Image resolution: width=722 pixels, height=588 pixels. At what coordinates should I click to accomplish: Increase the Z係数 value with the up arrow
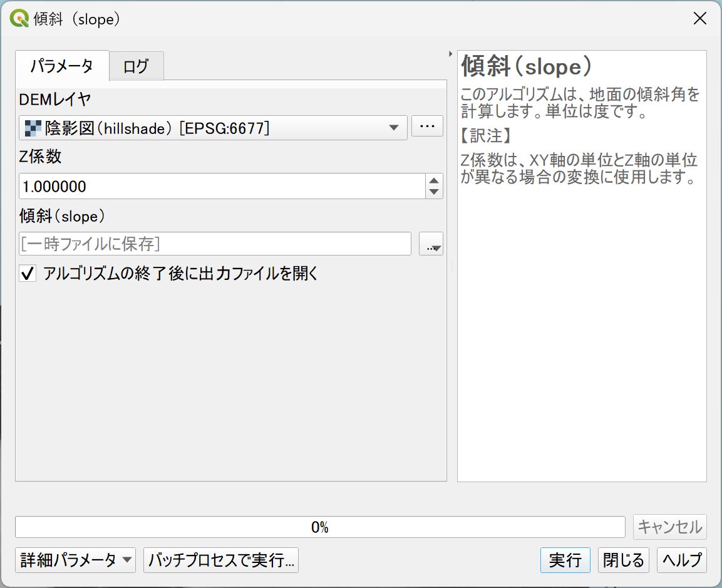click(x=434, y=180)
